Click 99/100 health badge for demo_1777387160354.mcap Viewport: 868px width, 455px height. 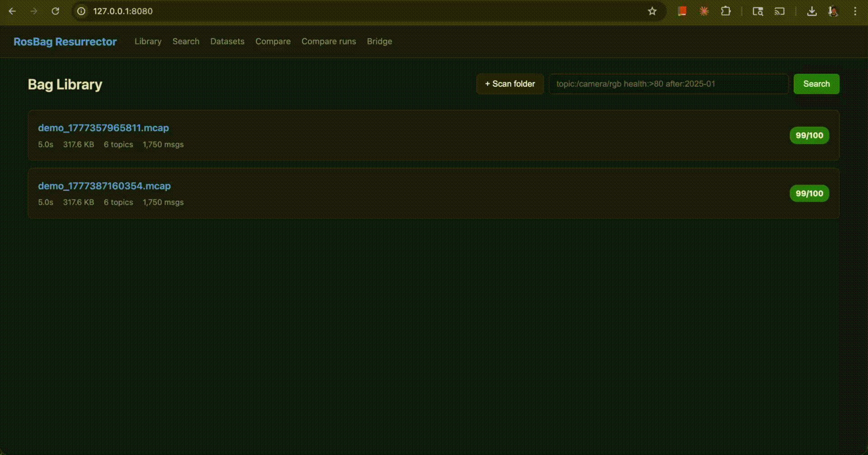click(809, 193)
